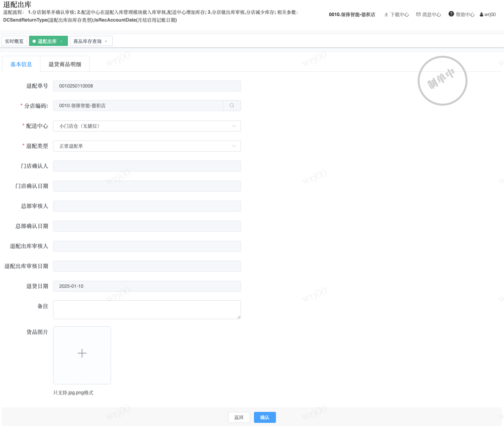Image resolution: width=504 pixels, height=426 pixels.
Task: Click the 备注 text area
Action: [147, 310]
